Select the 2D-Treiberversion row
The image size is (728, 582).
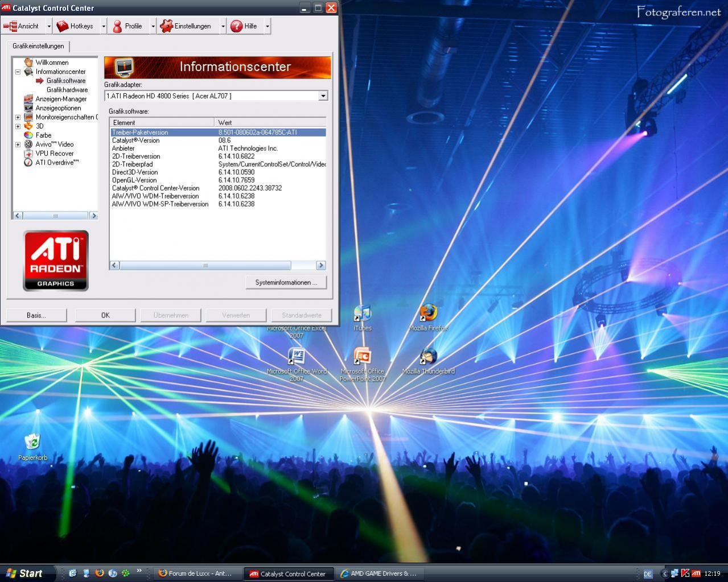218,156
